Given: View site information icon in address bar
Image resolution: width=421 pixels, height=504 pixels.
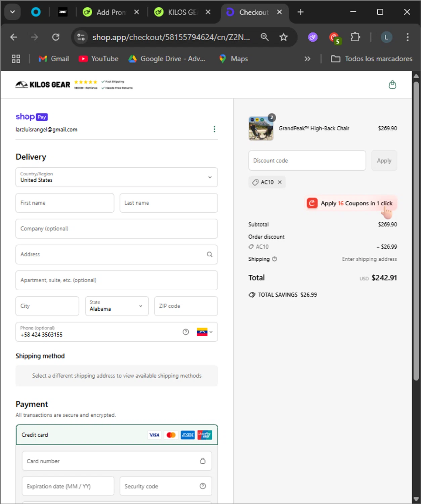Looking at the screenshot, I should (81, 37).
